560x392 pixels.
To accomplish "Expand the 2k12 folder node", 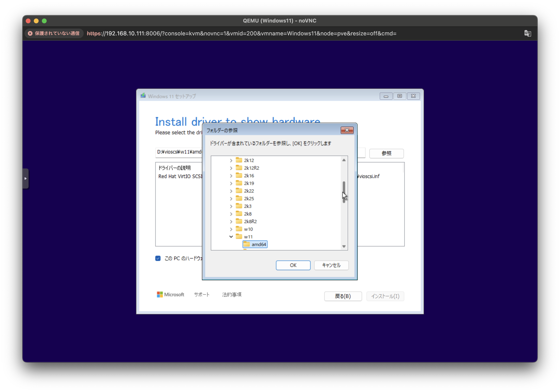I will 231,160.
